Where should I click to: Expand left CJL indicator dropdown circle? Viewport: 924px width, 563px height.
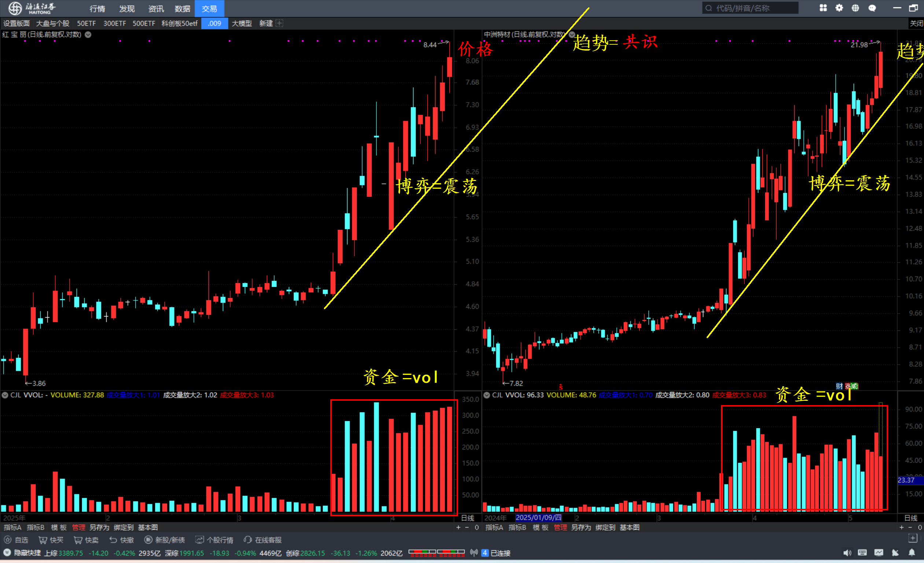tap(5, 395)
